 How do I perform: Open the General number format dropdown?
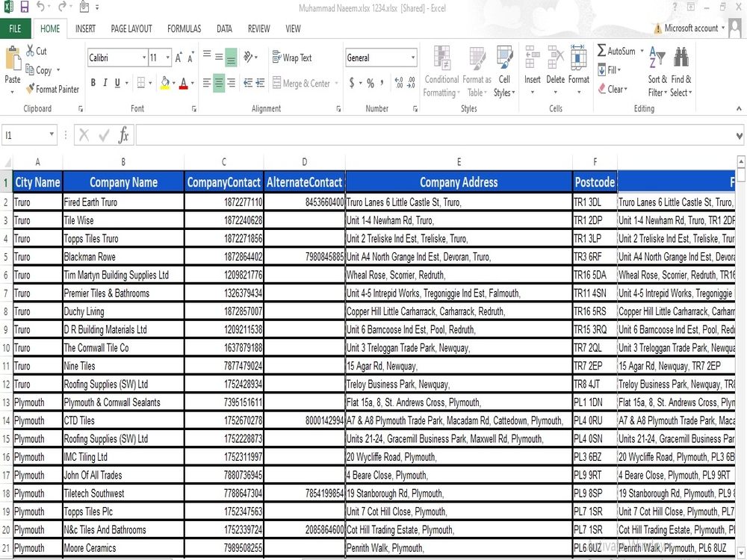pos(412,57)
